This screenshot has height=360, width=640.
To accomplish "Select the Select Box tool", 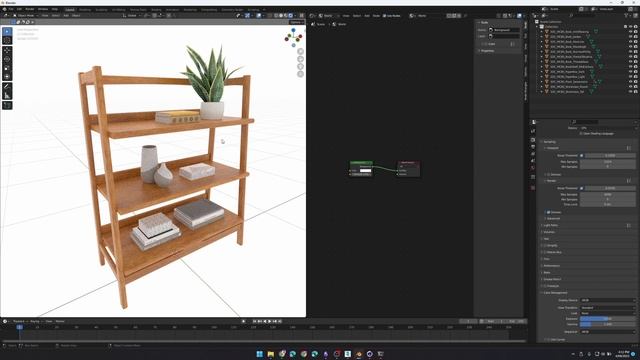I will coord(7,31).
